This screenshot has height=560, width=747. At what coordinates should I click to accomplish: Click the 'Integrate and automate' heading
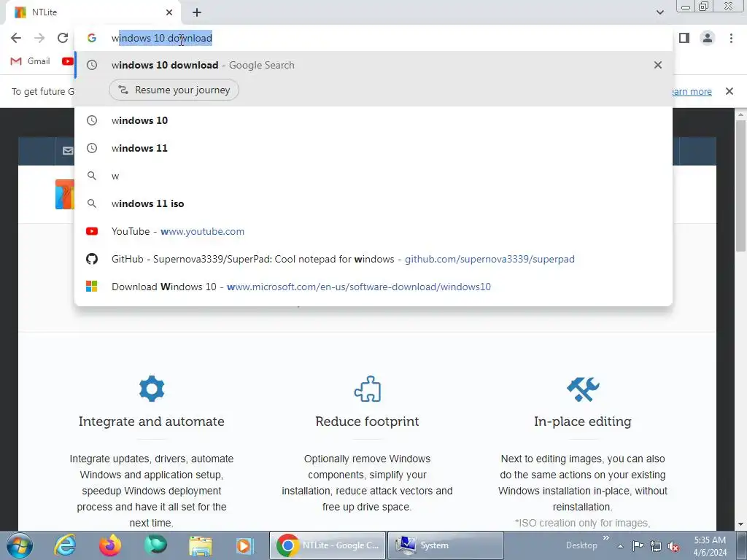(x=152, y=421)
